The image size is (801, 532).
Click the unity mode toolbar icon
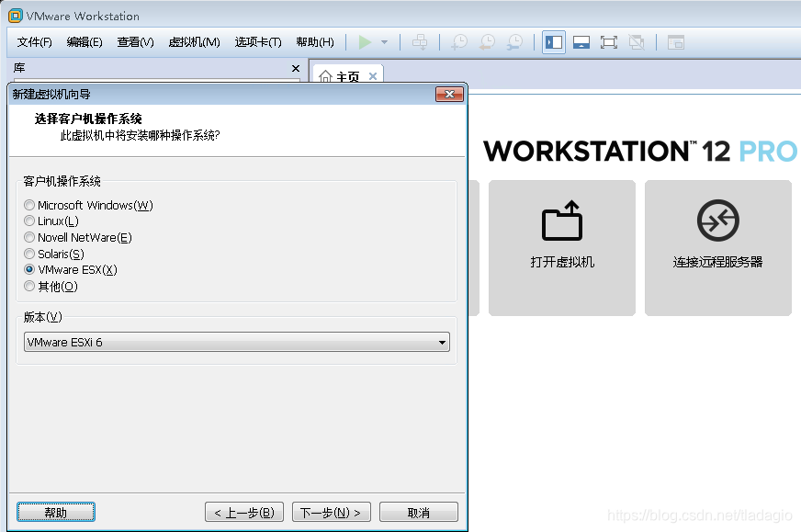637,42
